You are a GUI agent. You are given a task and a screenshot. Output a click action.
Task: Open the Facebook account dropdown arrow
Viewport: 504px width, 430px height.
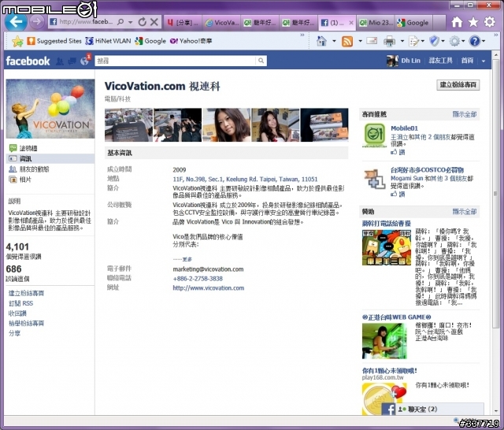pos(484,61)
